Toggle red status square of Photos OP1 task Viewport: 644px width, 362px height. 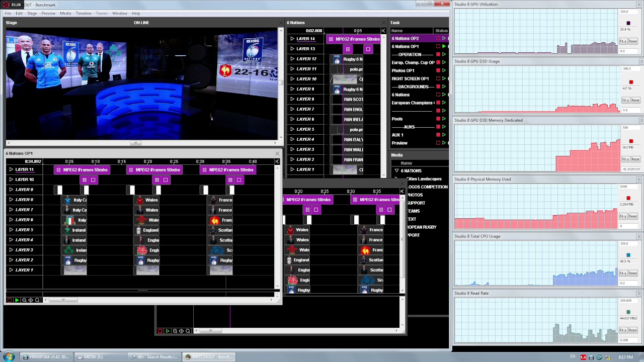[x=438, y=71]
